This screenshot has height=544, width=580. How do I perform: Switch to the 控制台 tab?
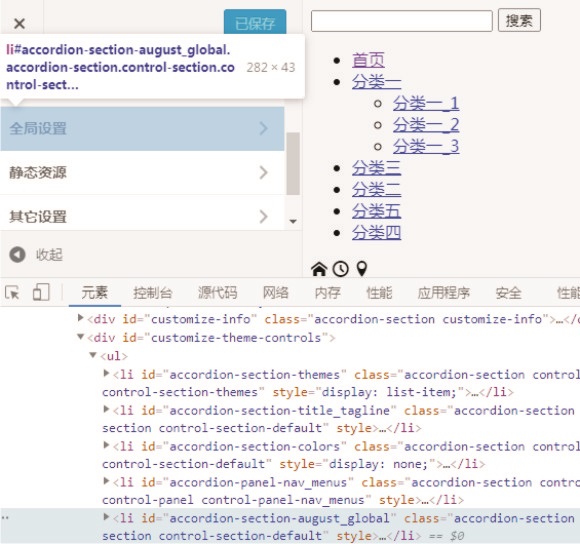(153, 293)
